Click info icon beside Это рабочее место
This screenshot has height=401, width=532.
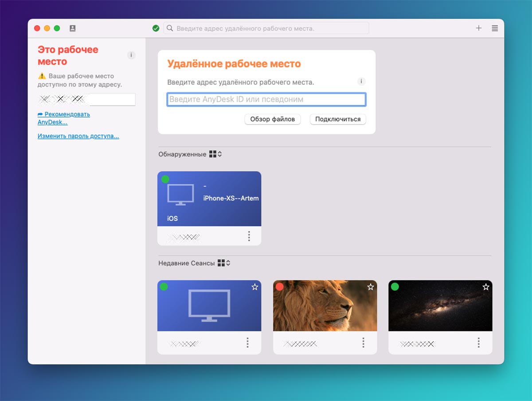pyautogui.click(x=131, y=55)
